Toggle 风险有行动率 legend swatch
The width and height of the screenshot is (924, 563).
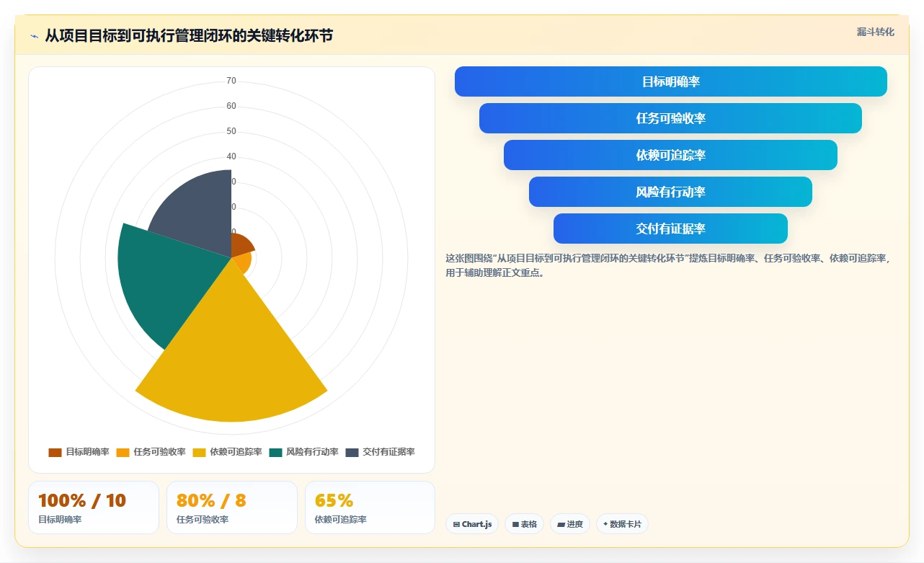pyautogui.click(x=275, y=452)
